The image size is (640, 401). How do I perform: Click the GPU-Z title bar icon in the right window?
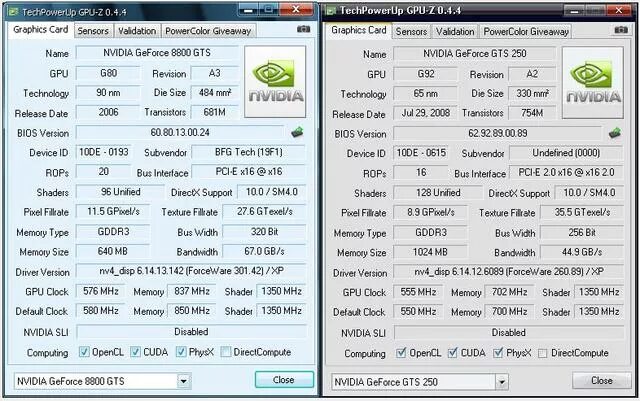pos(331,11)
